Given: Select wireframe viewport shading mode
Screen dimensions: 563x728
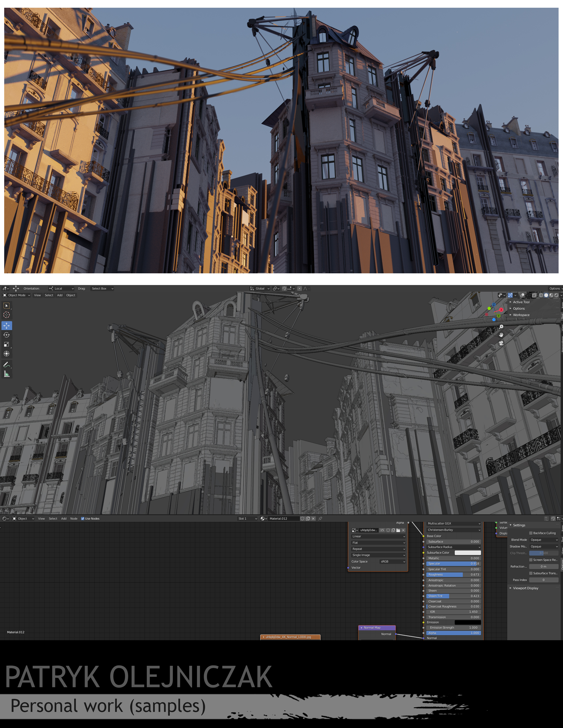Looking at the screenshot, I should tap(541, 295).
